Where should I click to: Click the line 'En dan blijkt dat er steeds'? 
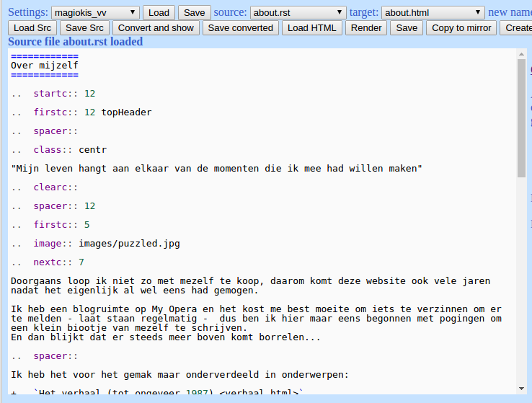[x=166, y=337]
